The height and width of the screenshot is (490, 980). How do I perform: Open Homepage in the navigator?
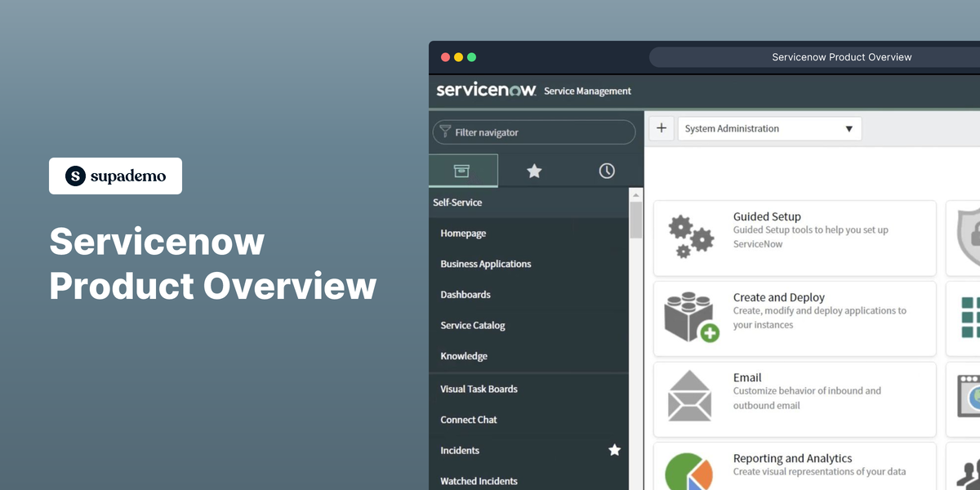pos(463,234)
